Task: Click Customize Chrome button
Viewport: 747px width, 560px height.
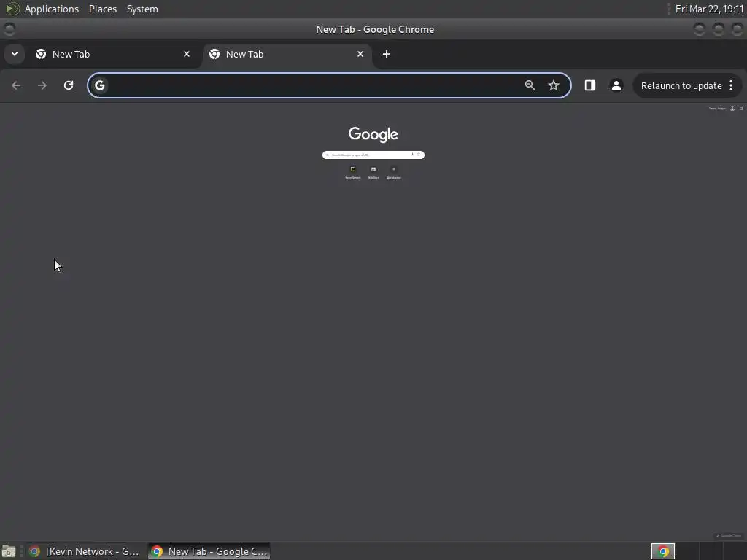Action: point(729,536)
